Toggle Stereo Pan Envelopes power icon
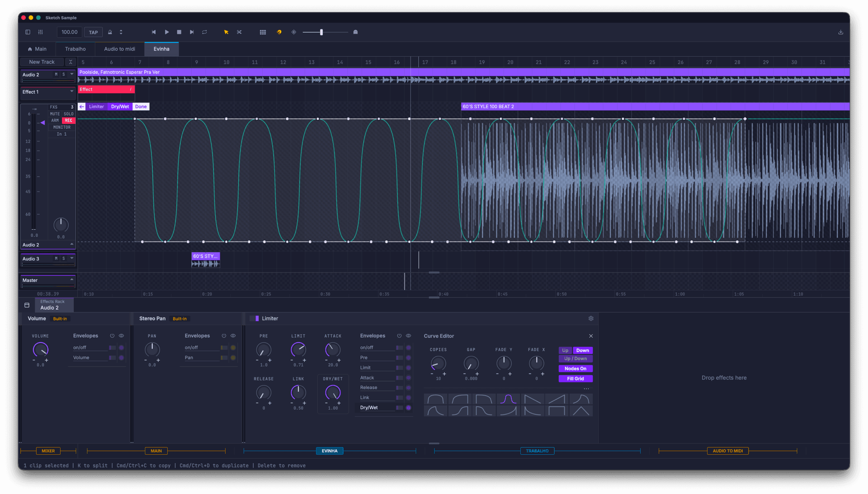This screenshot has width=868, height=494. pyautogui.click(x=224, y=336)
